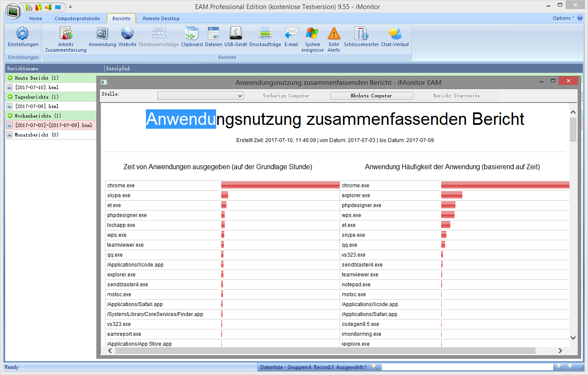
Task: Open the EAM Alerts warning icon
Action: tap(334, 34)
